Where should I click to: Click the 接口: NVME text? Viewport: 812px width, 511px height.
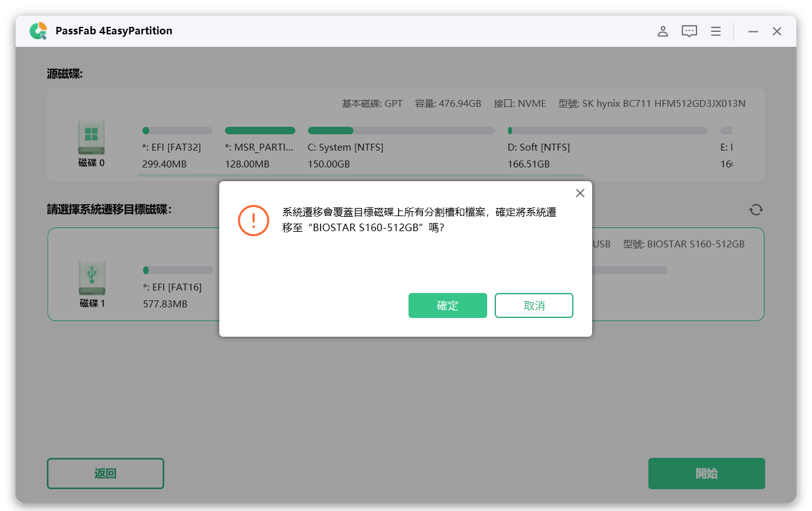click(520, 104)
